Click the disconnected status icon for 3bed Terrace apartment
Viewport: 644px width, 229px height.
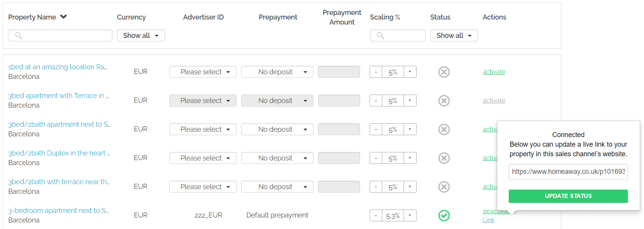coord(444,101)
